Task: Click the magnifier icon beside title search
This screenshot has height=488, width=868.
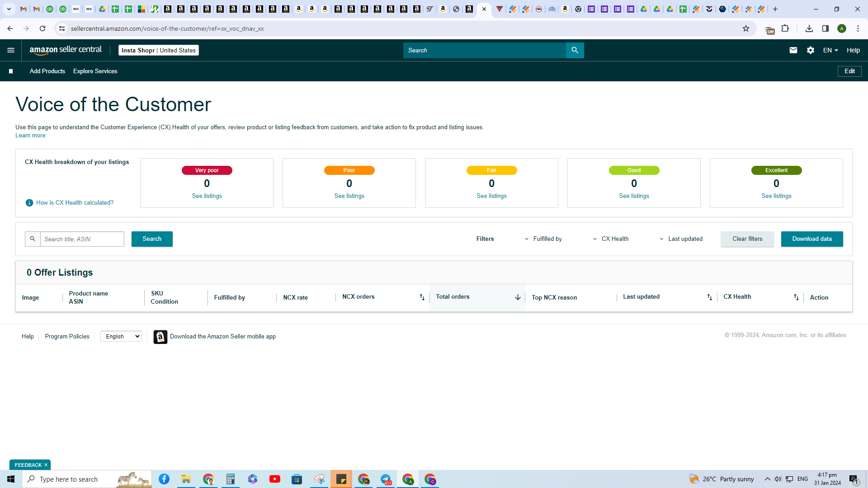Action: coord(33,239)
